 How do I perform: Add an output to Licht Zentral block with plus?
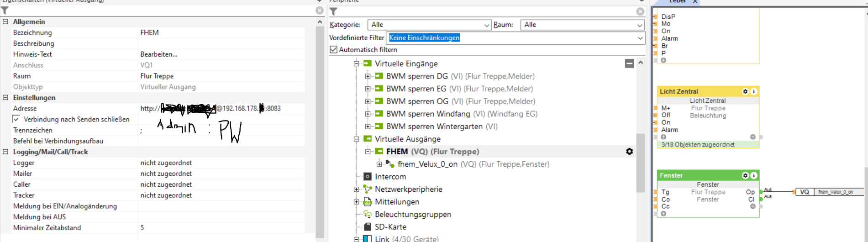[752, 137]
